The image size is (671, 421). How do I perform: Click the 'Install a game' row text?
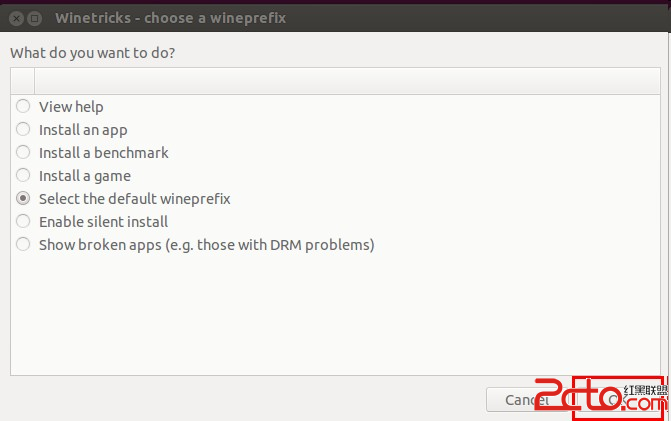(x=85, y=176)
